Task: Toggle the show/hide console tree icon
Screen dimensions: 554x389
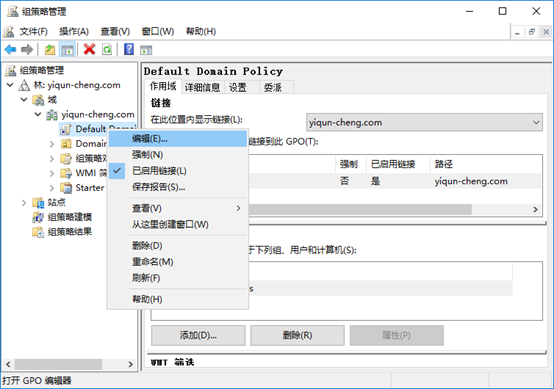Action: click(x=67, y=49)
